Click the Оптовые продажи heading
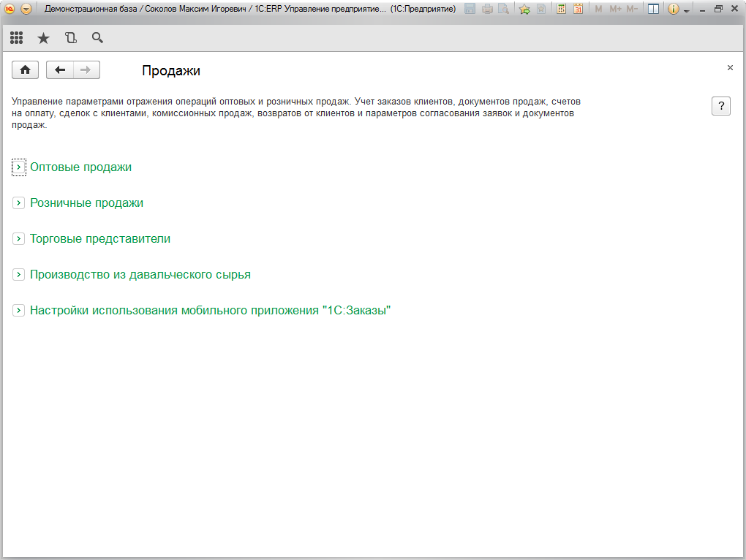Screen dimensions: 746x560 coord(81,167)
